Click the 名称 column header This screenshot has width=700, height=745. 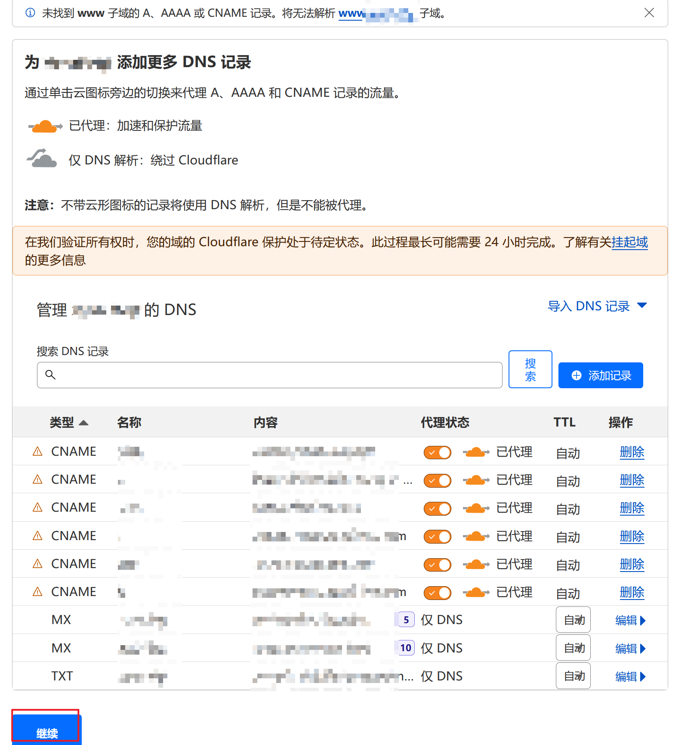tap(129, 422)
